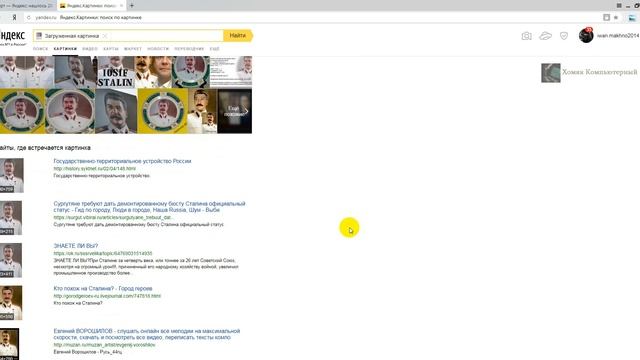The image size is (640, 360).
Task: Click snippet Евгений Ворошилов - Русь_44гц
Action: [88, 352]
